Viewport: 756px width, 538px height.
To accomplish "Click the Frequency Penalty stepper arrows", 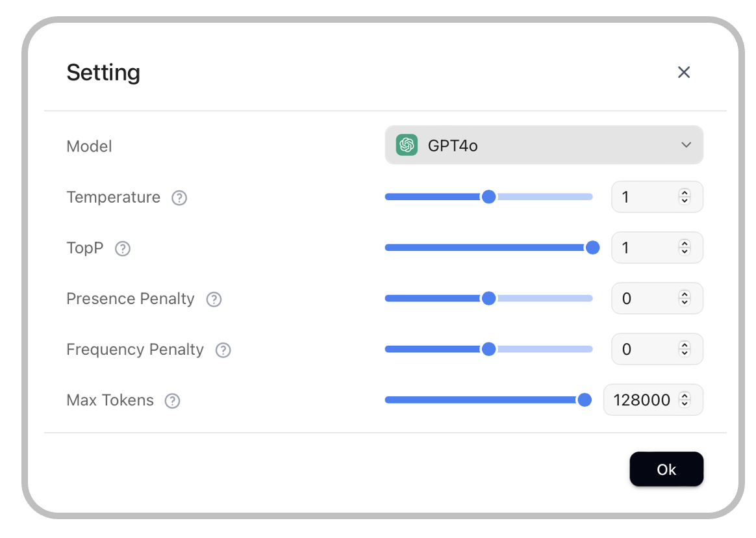I will pyautogui.click(x=684, y=349).
